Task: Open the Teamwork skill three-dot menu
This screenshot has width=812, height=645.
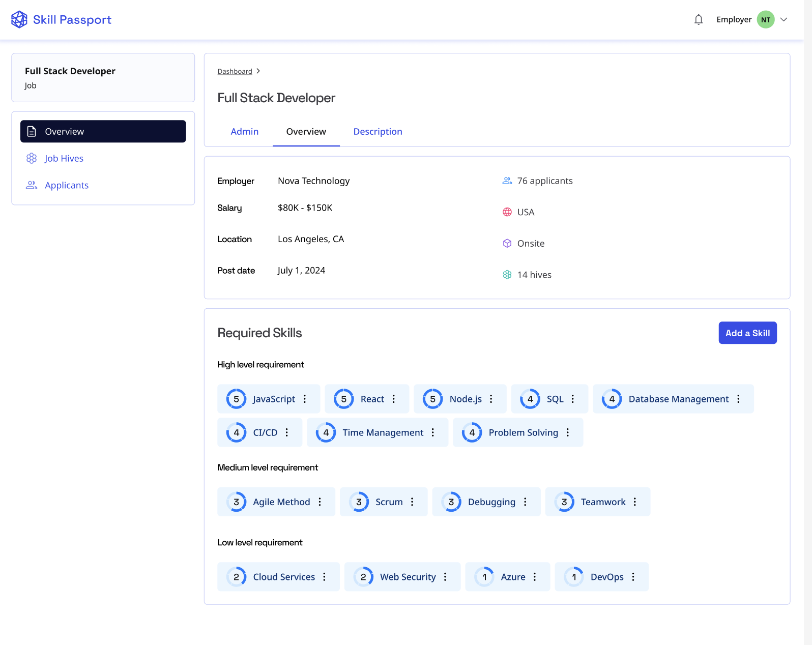Action: [635, 502]
